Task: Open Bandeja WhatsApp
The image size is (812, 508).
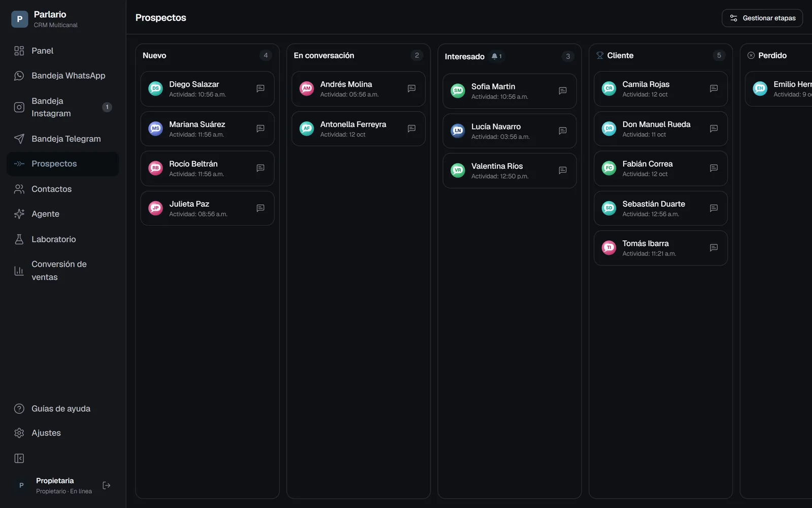Action: (x=63, y=76)
